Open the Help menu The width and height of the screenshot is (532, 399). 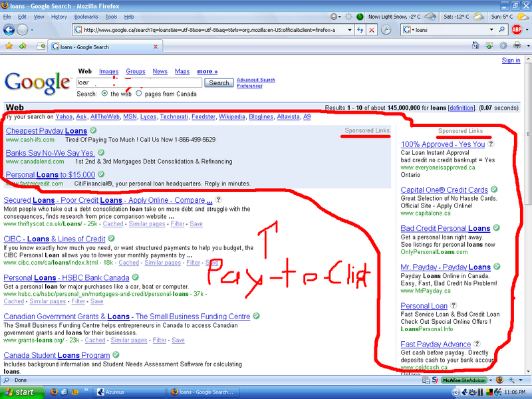tap(129, 17)
